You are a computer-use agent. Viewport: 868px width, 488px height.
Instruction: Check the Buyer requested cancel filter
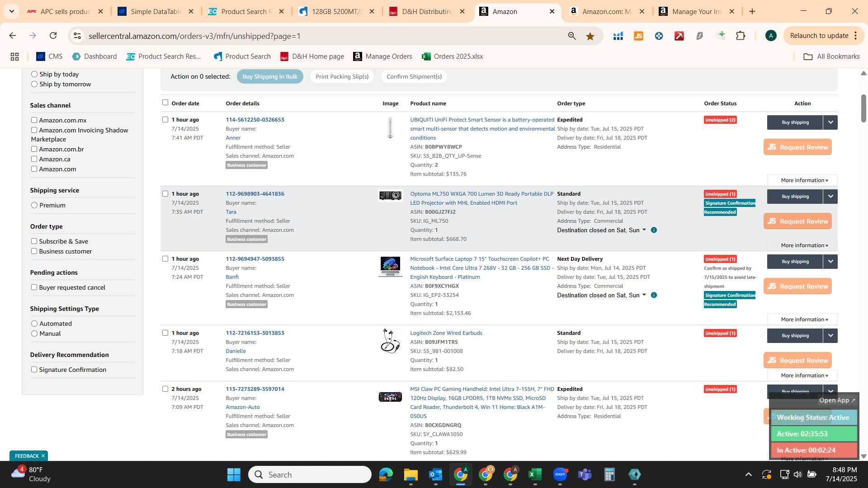pyautogui.click(x=34, y=287)
